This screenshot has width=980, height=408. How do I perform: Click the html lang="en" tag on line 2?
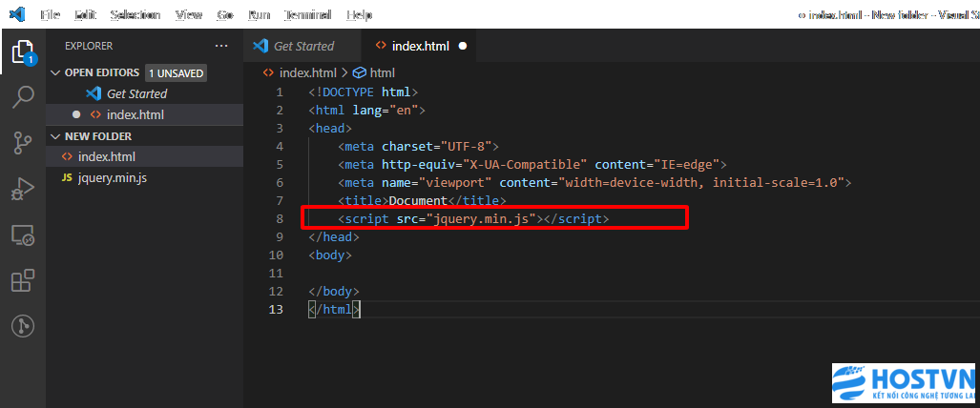366,111
